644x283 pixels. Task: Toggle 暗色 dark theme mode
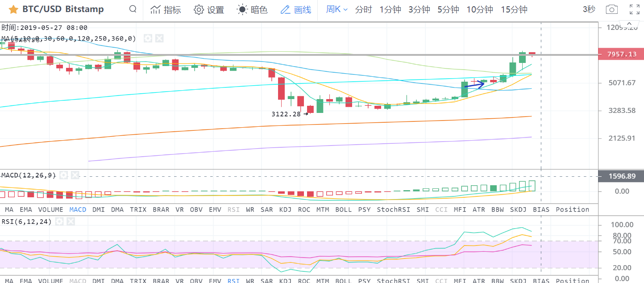point(252,9)
